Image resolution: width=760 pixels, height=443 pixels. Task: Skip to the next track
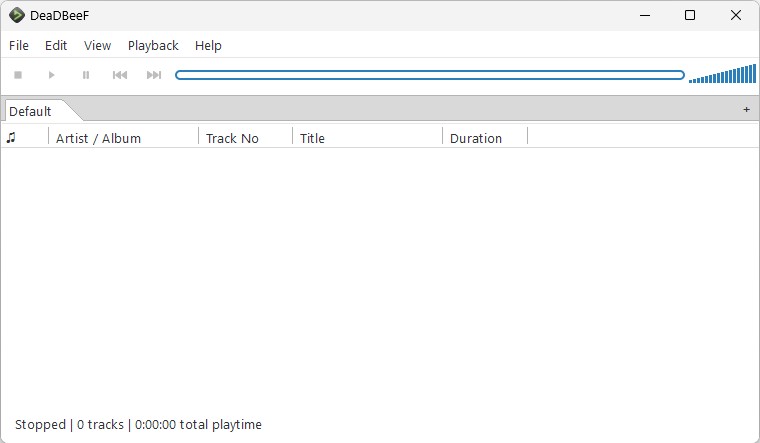coord(154,75)
